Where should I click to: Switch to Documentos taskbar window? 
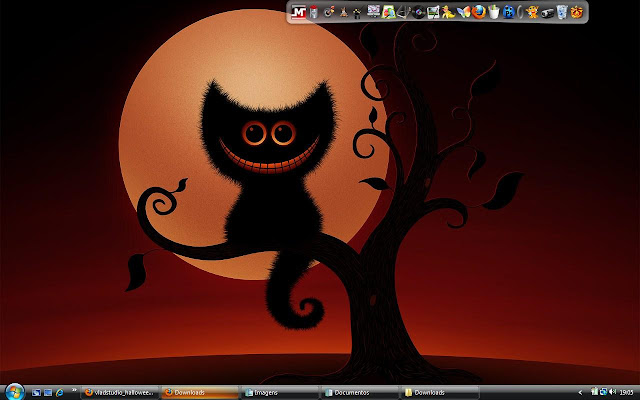pos(360,393)
